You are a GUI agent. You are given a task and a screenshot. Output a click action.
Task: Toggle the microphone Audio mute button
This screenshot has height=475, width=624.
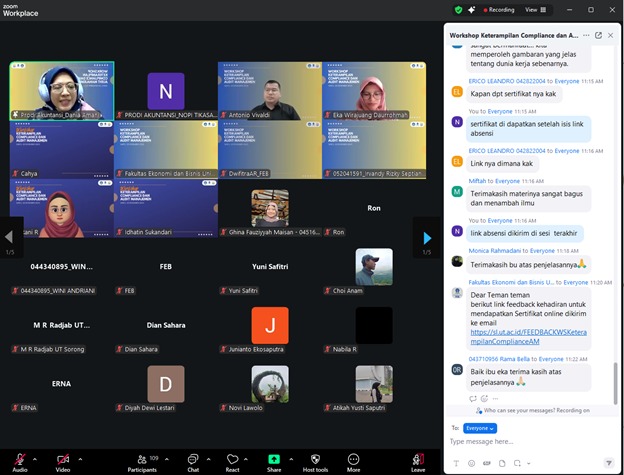click(19, 459)
